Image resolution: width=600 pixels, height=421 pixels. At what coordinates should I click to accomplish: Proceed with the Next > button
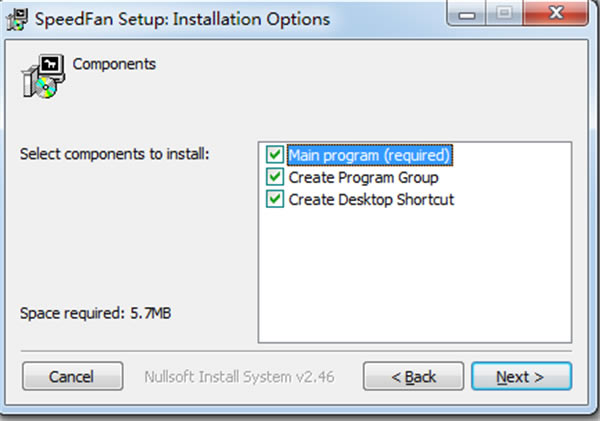click(x=522, y=377)
